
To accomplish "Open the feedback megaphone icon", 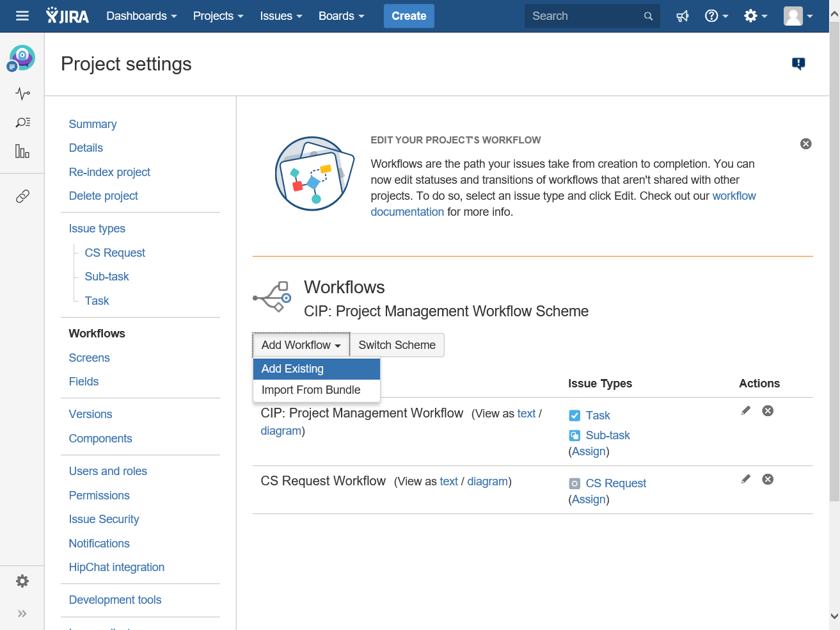I will [x=683, y=16].
